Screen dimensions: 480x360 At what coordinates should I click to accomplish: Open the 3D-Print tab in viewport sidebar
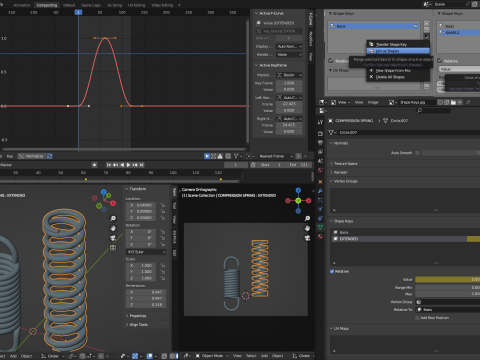click(x=174, y=236)
